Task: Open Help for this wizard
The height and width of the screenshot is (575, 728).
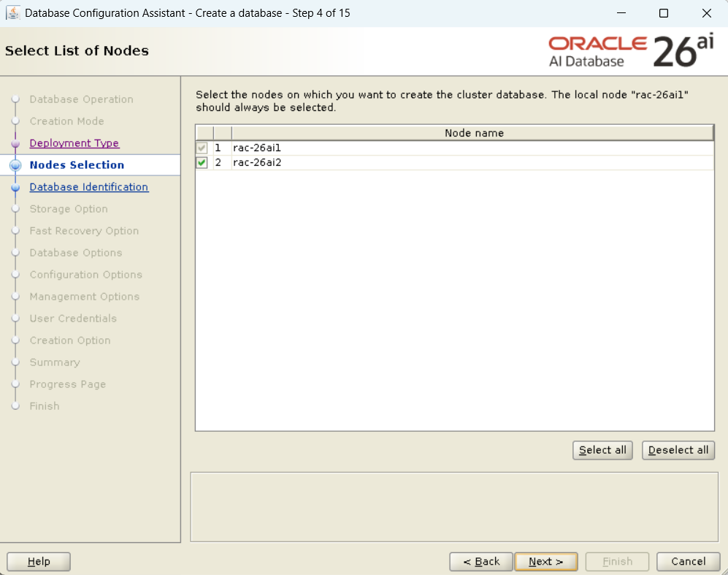Action: coord(39,561)
